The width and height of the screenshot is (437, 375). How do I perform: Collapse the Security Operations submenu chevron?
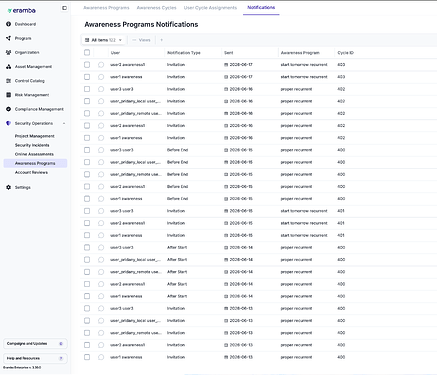[x=64, y=123]
